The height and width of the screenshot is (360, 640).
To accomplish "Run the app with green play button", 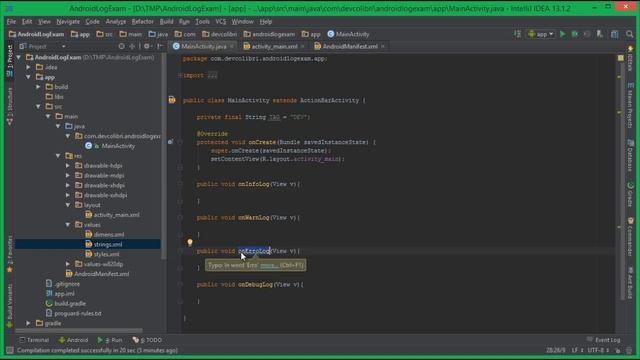I will (562, 34).
